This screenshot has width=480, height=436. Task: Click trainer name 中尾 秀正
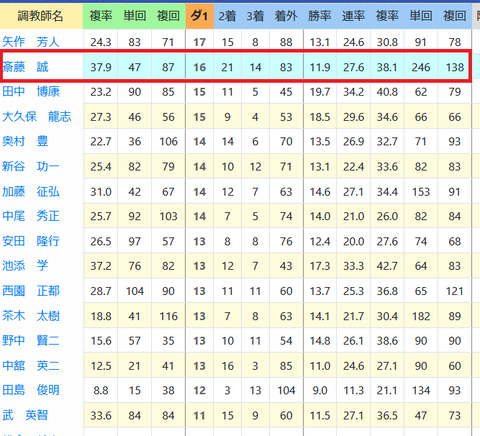point(31,216)
